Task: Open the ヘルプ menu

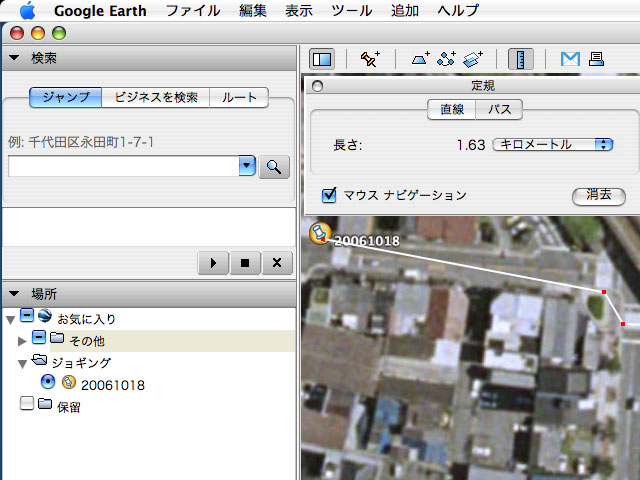Action: (x=458, y=11)
